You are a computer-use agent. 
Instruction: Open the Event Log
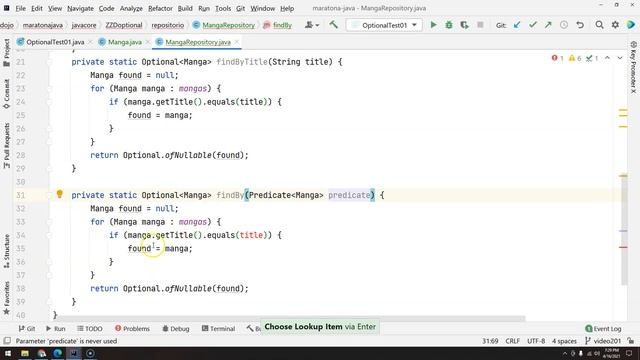603,328
